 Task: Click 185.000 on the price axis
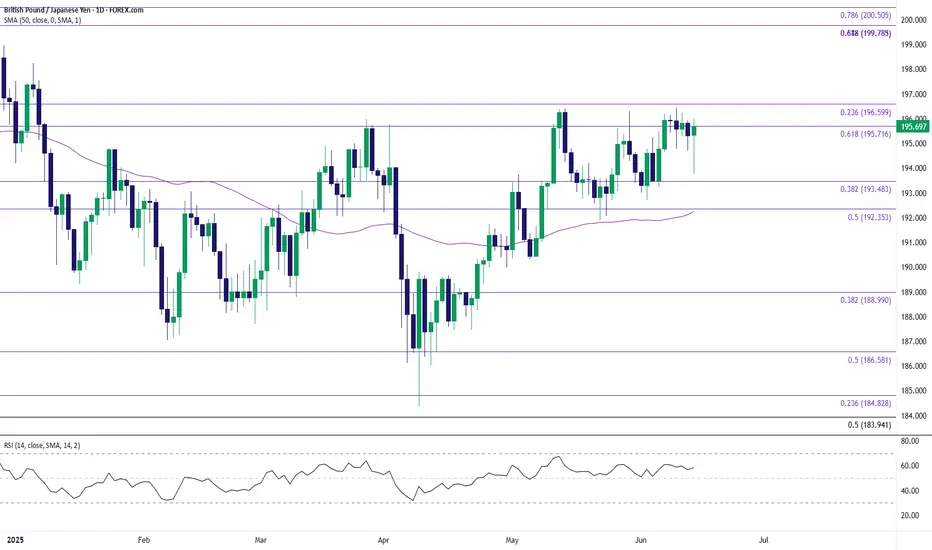914,391
